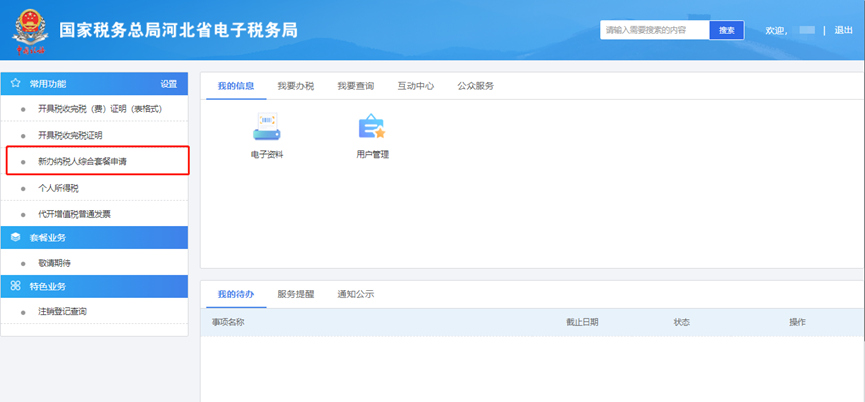The width and height of the screenshot is (865, 402).
Task: Switch to the 公众服务 tab
Action: [x=476, y=86]
